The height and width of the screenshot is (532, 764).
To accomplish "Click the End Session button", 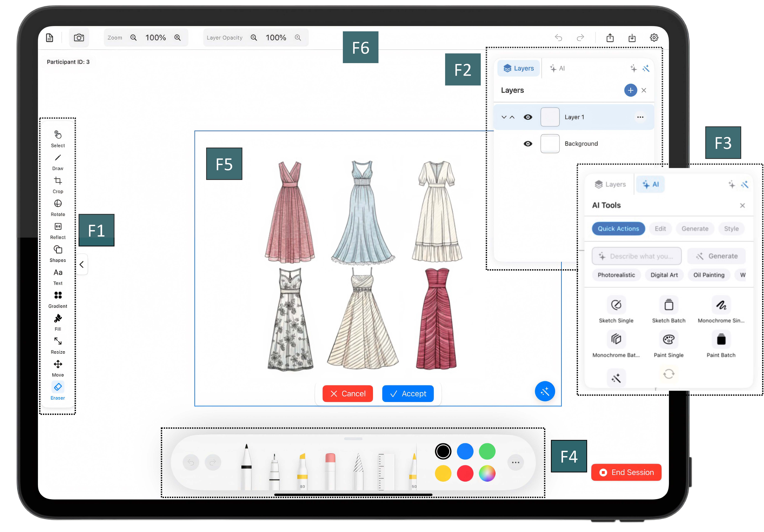I will pyautogui.click(x=626, y=472).
